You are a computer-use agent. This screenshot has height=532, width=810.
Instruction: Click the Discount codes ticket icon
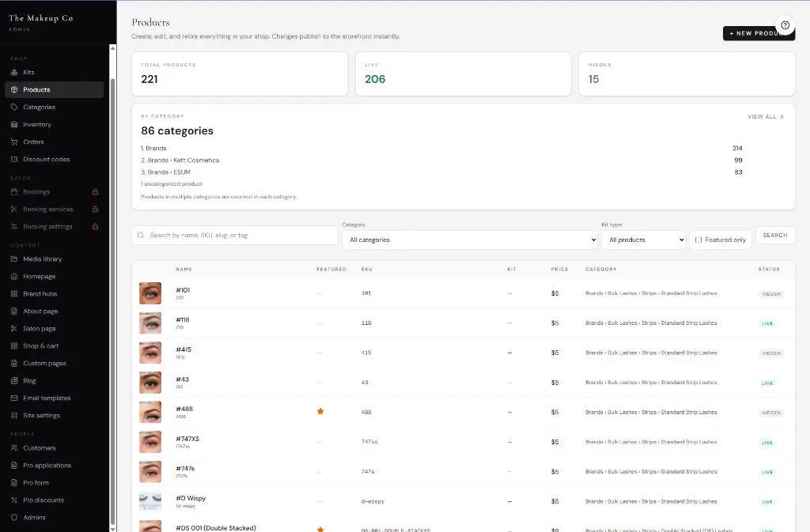coord(14,160)
